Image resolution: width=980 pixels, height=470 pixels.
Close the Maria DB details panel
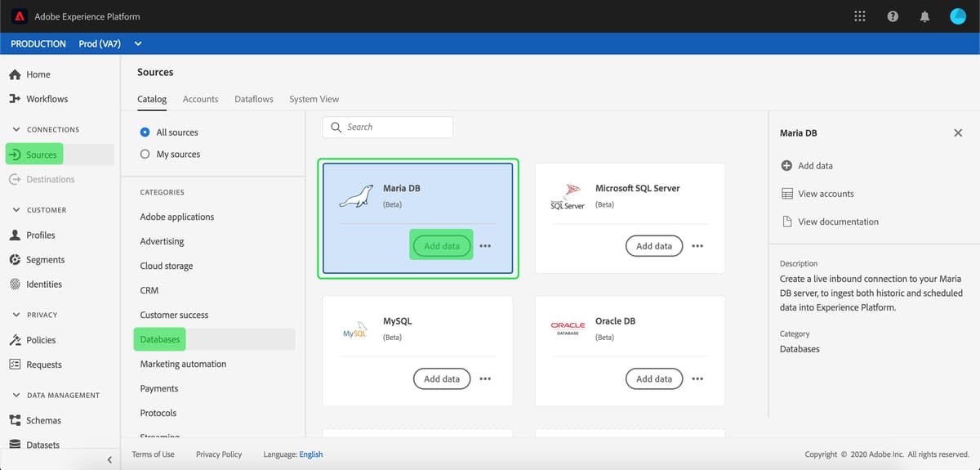(x=958, y=132)
